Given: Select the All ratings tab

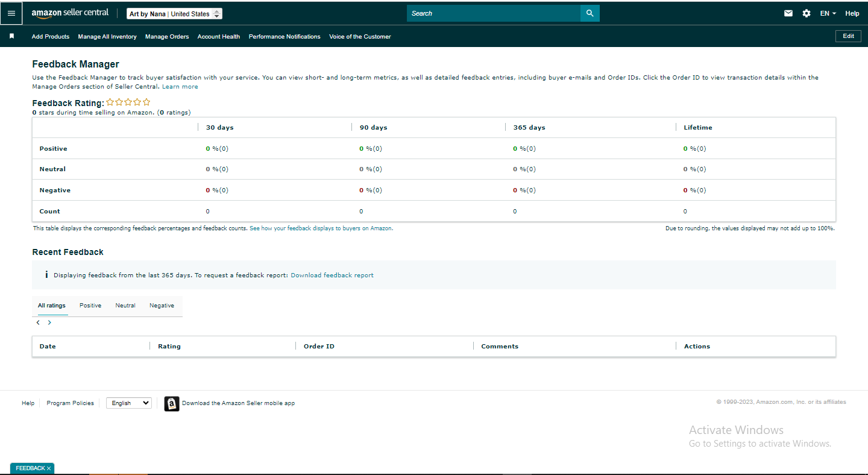Looking at the screenshot, I should tap(52, 306).
